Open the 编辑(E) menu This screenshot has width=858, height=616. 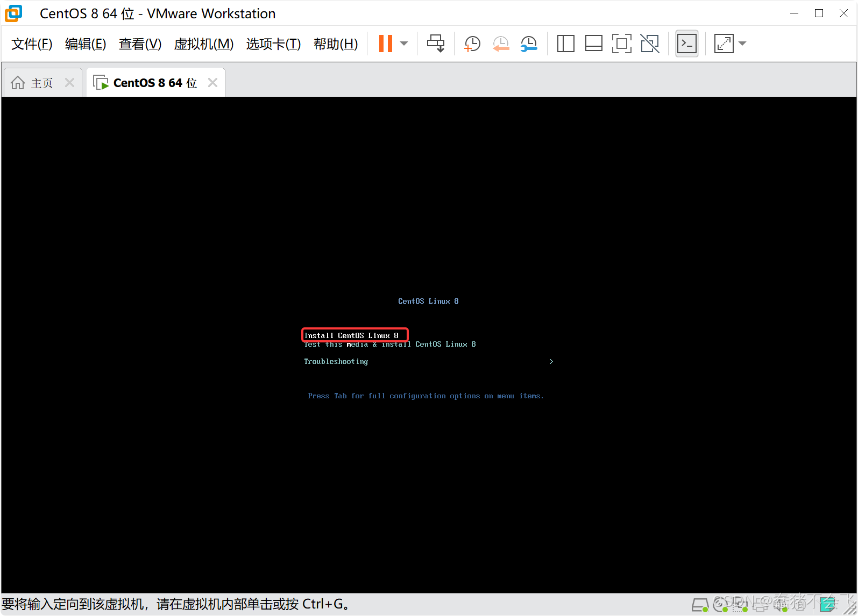86,44
